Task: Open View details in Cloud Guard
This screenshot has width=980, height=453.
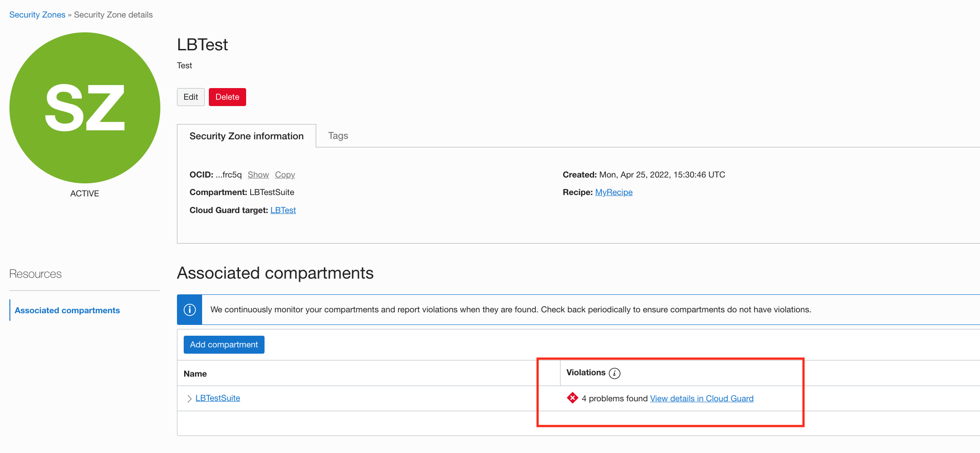Action: [702, 399]
